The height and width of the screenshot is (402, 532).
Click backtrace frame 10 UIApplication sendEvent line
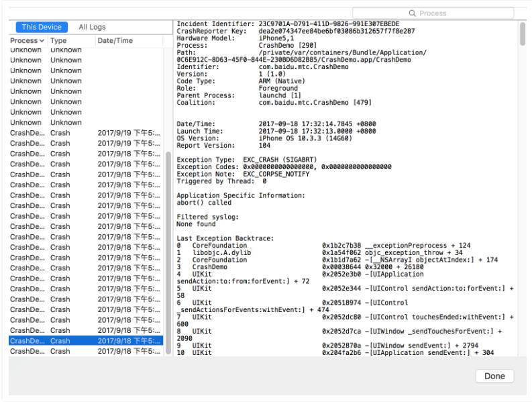click(335, 352)
